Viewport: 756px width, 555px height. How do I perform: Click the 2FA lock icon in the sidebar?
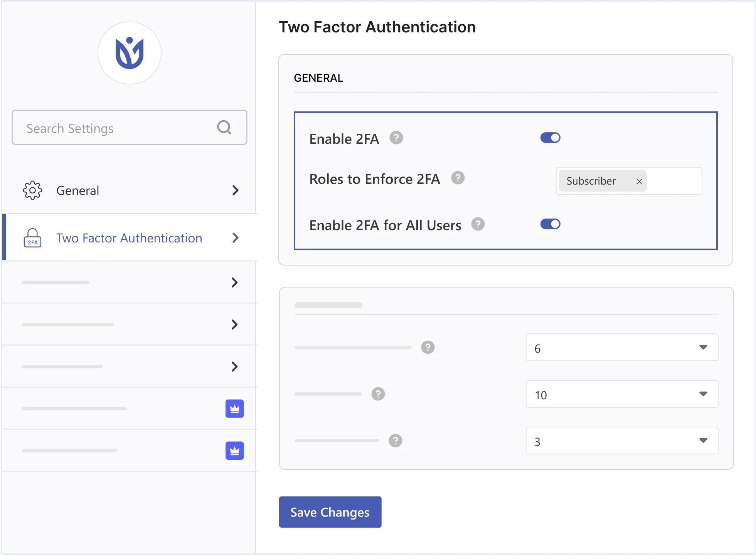[x=32, y=238]
